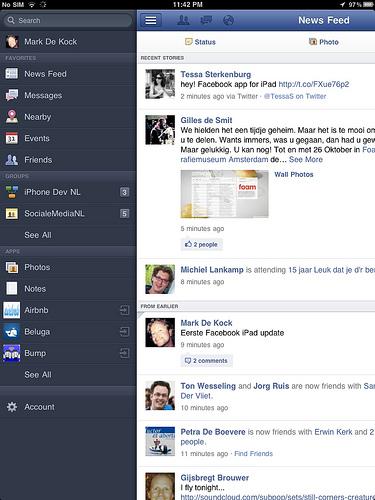The width and height of the screenshot is (375, 500).
Task: Click the SocialeMediaNL group icon
Action: 12,213
